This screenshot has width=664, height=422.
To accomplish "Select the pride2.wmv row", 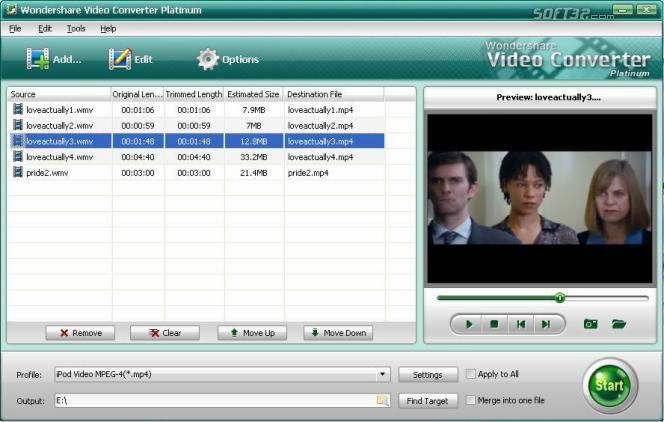I will (196, 172).
